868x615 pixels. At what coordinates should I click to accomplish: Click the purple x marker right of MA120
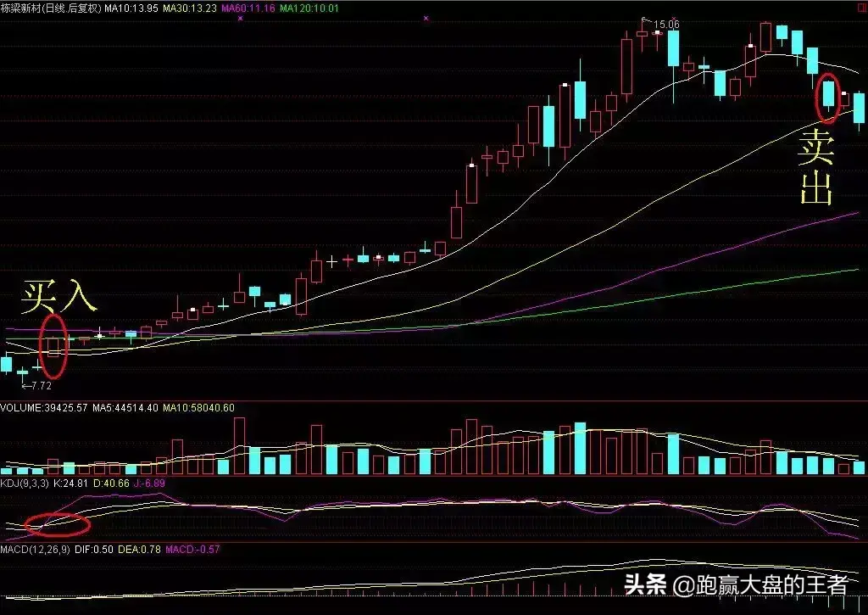(x=426, y=19)
